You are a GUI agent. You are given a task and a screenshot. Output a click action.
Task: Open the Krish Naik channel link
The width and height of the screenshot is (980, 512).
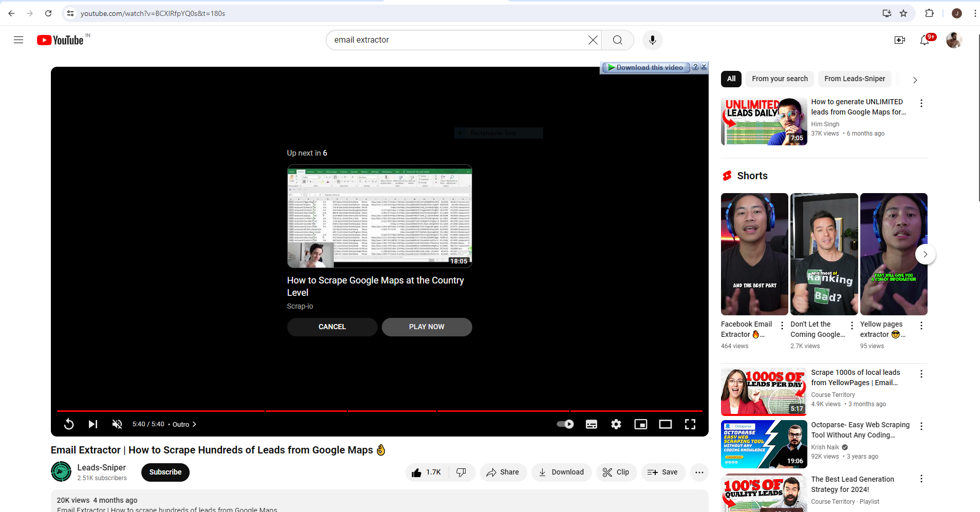(825, 447)
